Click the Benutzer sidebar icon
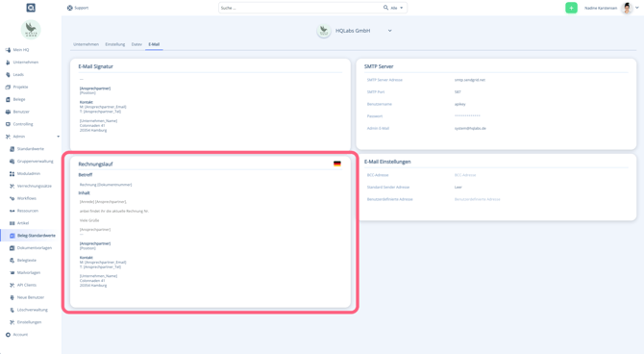Screen dimensions: 644x354 [x=8, y=112]
